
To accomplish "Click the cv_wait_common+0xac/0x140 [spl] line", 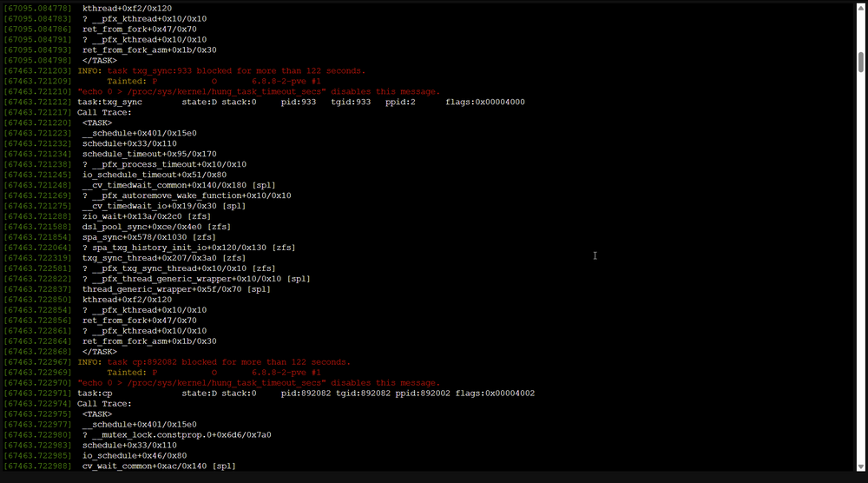I will (x=159, y=466).
